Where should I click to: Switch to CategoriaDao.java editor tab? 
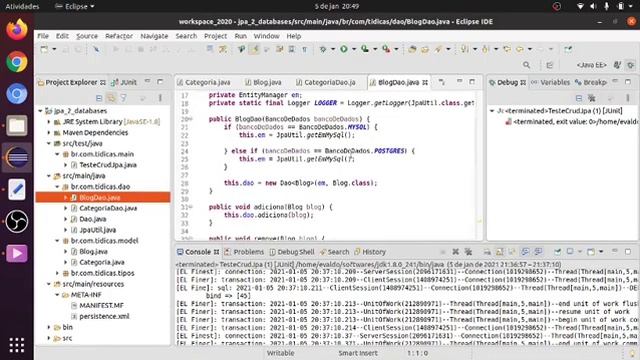pyautogui.click(x=325, y=82)
